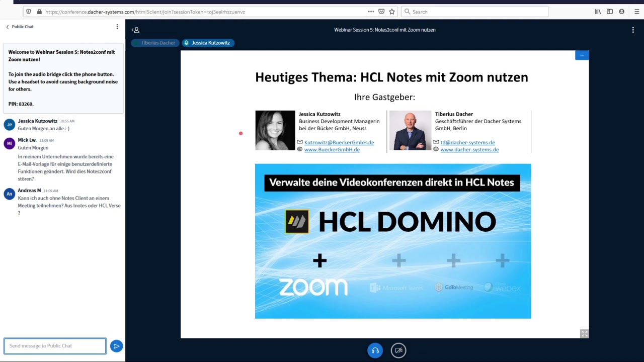Screen dimensions: 644x362
Task: Click Jessica Kutzowitz's chat avatar
Action: point(10,125)
